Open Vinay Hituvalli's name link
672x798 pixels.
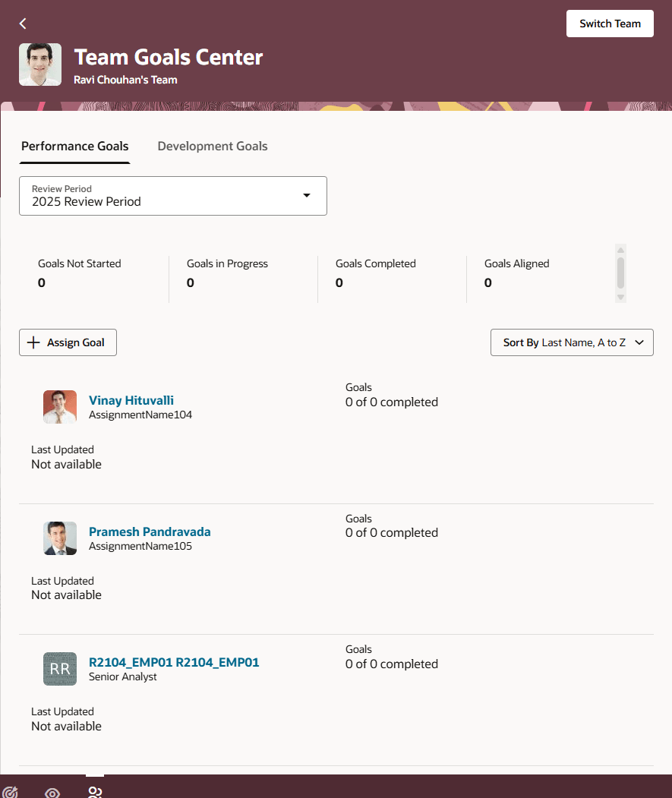click(x=131, y=400)
